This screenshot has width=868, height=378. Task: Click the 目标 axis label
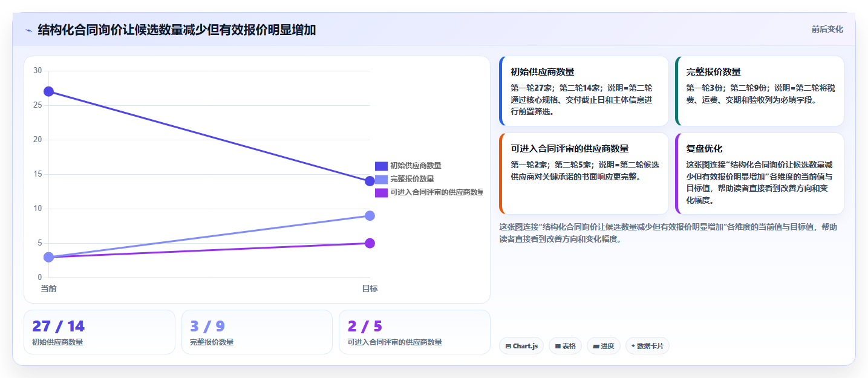pos(370,288)
